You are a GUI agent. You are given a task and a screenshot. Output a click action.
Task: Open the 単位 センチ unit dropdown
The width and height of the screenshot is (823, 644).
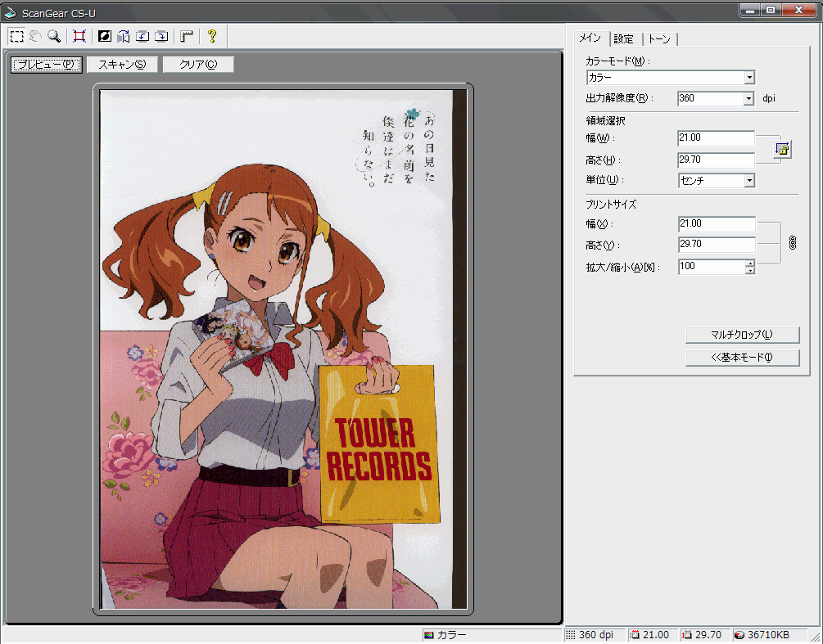pyautogui.click(x=717, y=180)
